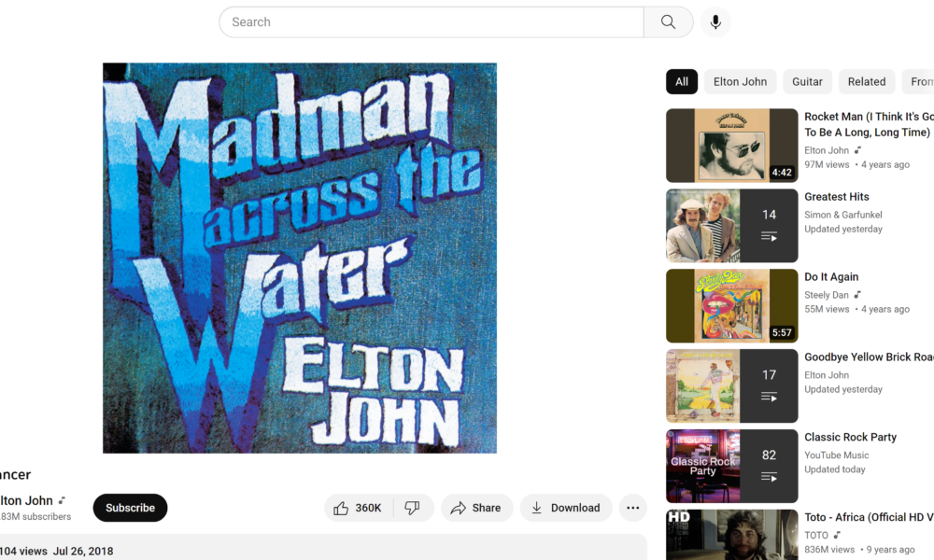The image size is (934, 560).
Task: Visit Simon & Garfunkel channel name
Action: pos(842,215)
